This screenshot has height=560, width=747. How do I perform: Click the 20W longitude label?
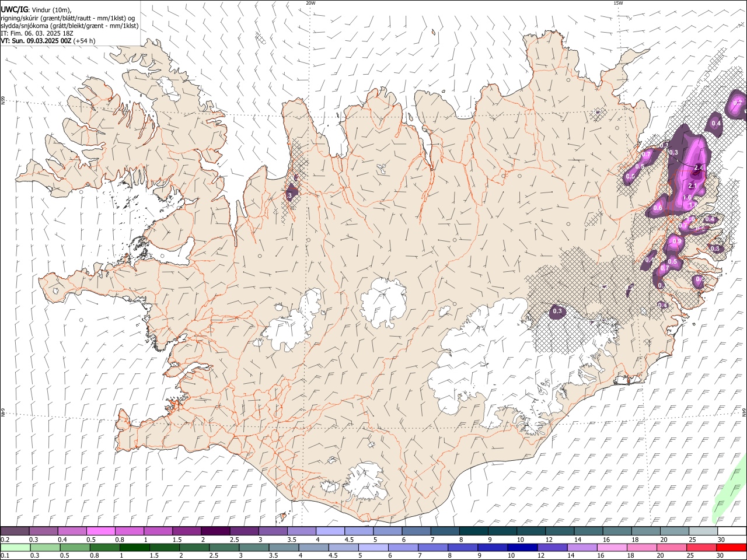(x=310, y=3)
